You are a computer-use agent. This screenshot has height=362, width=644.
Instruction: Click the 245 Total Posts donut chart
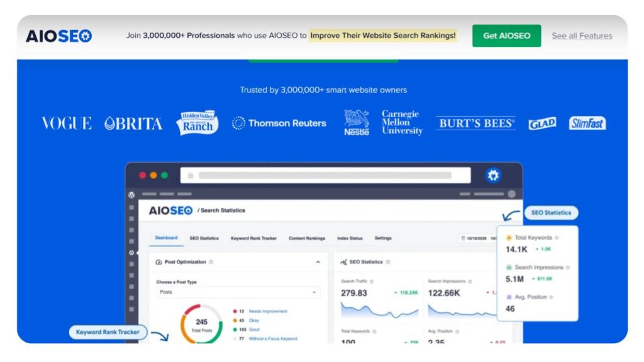[202, 324]
